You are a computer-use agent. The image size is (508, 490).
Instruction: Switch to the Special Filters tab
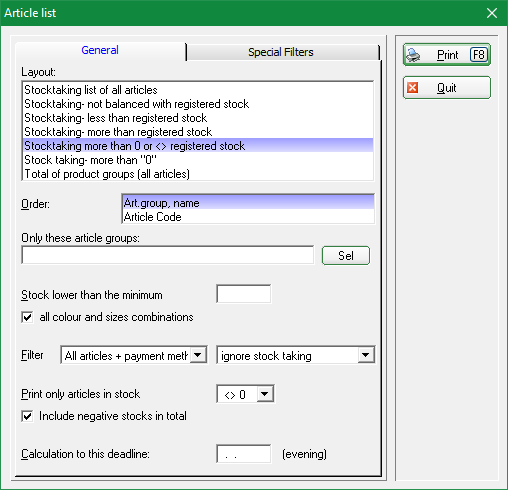pos(281,52)
